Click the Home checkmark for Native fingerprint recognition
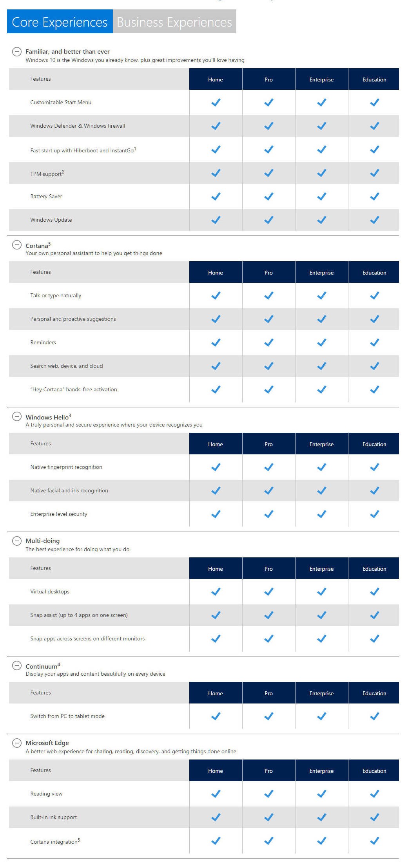 coord(216,467)
